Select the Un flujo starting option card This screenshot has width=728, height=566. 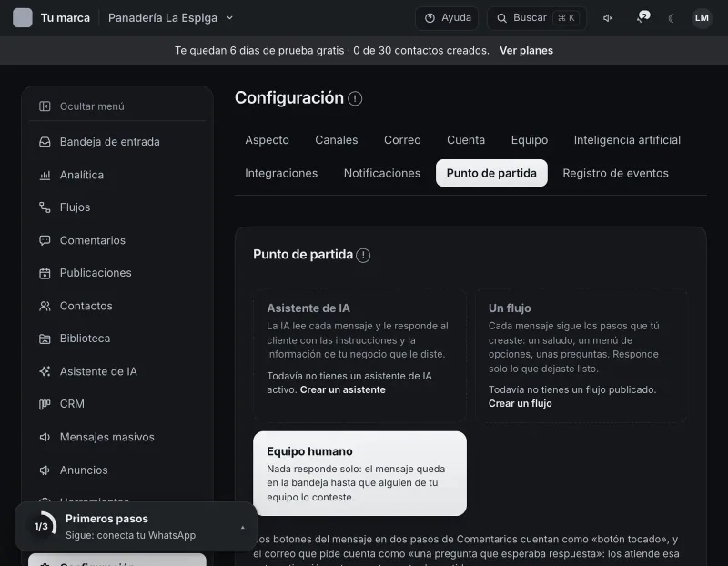tap(581, 355)
